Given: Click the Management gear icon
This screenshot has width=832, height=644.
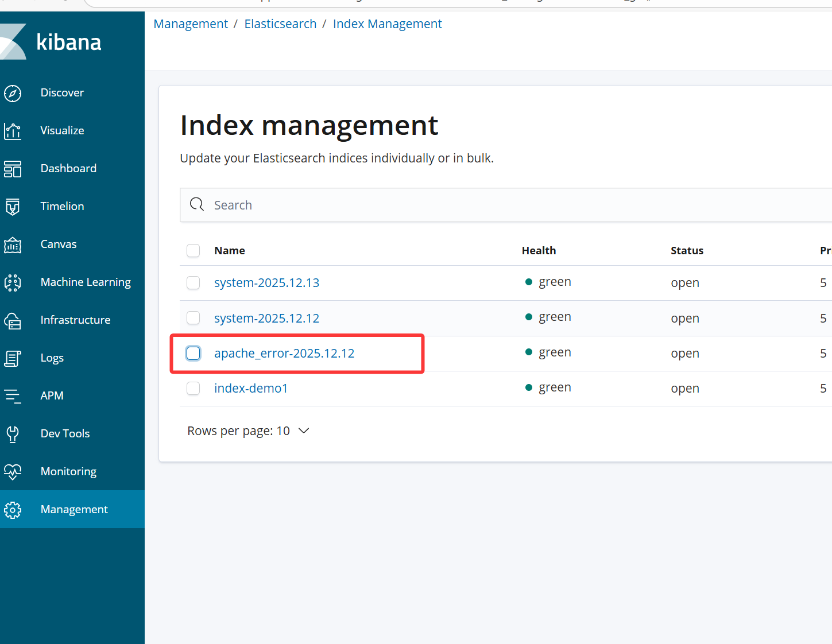Looking at the screenshot, I should 13,510.
